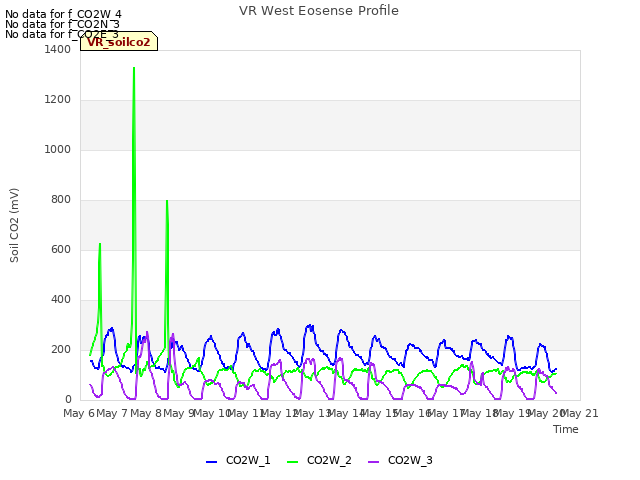The width and height of the screenshot is (640, 480).
Task: Click the No data for f_CO2W_4 message
Action: (x=63, y=14)
